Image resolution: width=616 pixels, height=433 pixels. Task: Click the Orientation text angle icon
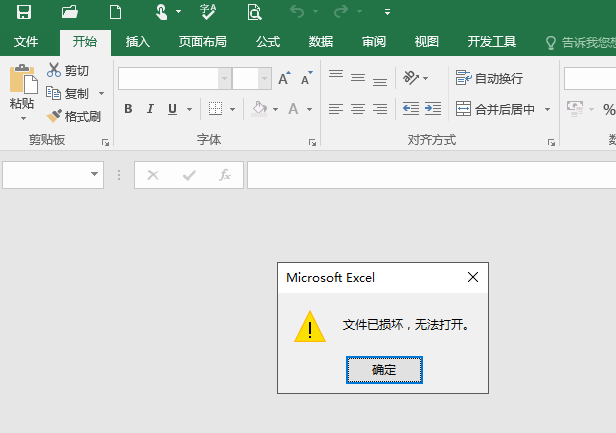coord(411,78)
